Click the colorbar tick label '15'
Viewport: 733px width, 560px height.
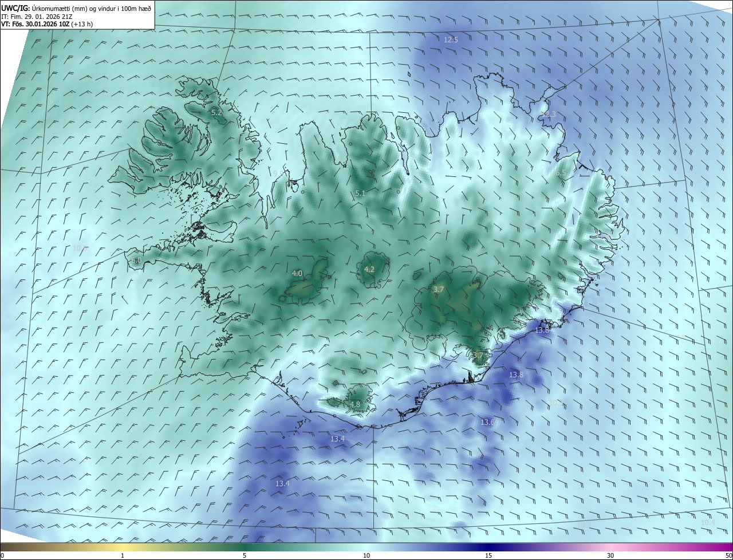488,555
